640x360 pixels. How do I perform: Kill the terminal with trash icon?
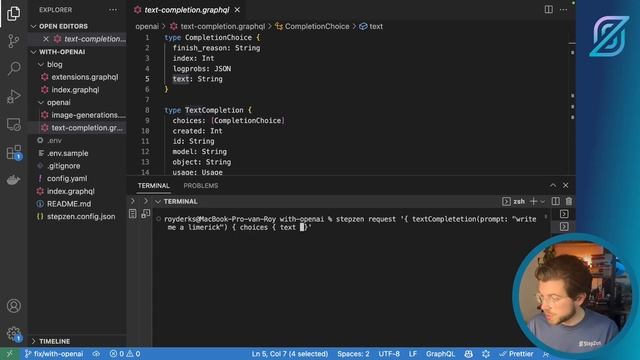pyautogui.click(x=569, y=201)
